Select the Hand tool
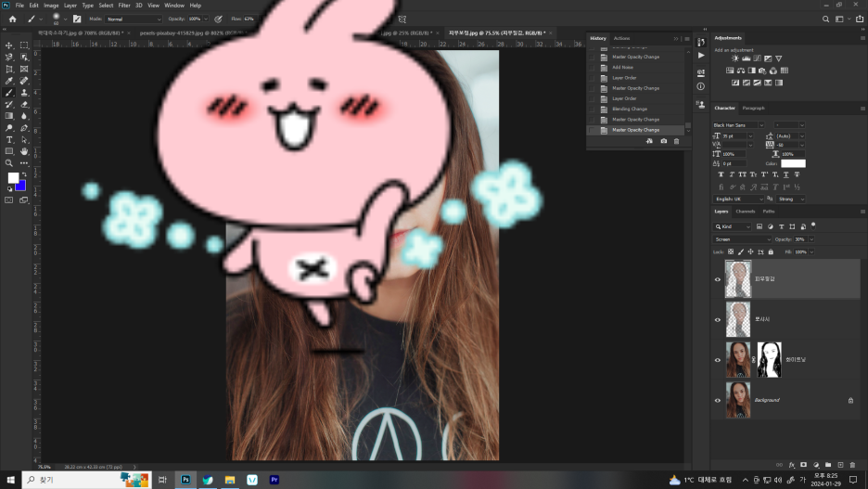The height and width of the screenshot is (489, 868). [x=24, y=151]
